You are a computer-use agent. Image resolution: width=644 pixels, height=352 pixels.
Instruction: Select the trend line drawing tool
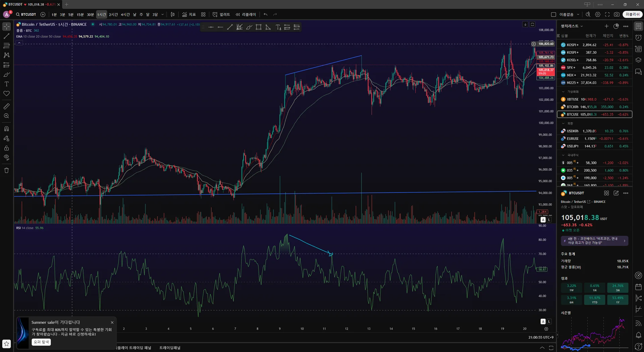pyautogui.click(x=6, y=36)
